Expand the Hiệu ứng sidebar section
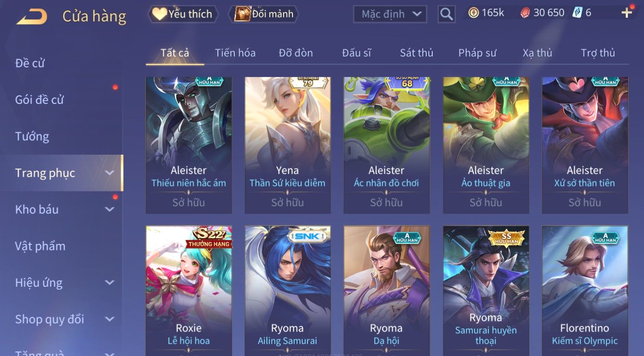 (x=110, y=282)
